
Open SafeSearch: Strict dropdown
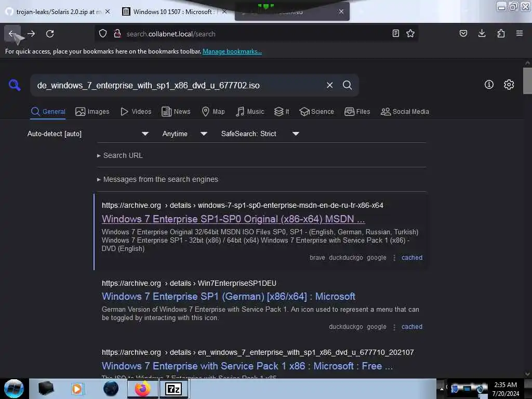[x=260, y=134]
